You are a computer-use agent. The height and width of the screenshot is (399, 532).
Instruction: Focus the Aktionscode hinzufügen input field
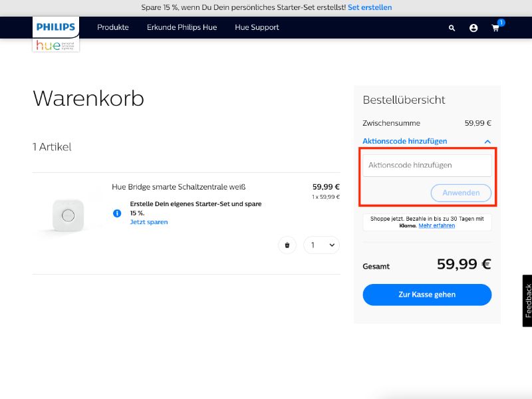click(427, 165)
